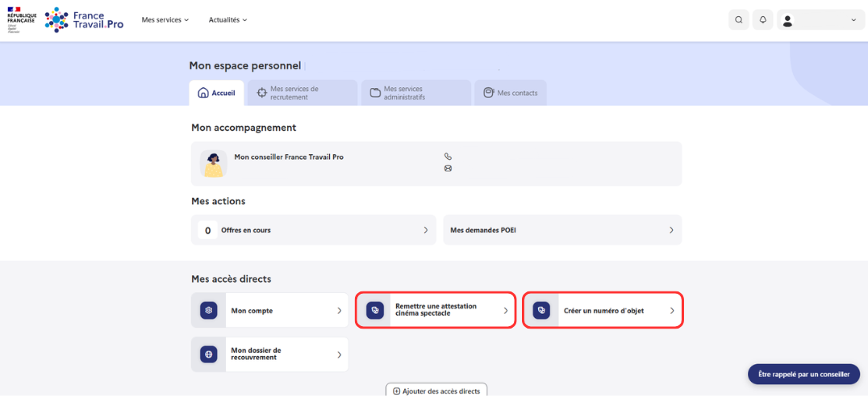Image resolution: width=868 pixels, height=398 pixels.
Task: Click Être rappelé par un conseiller button
Action: pyautogui.click(x=803, y=374)
